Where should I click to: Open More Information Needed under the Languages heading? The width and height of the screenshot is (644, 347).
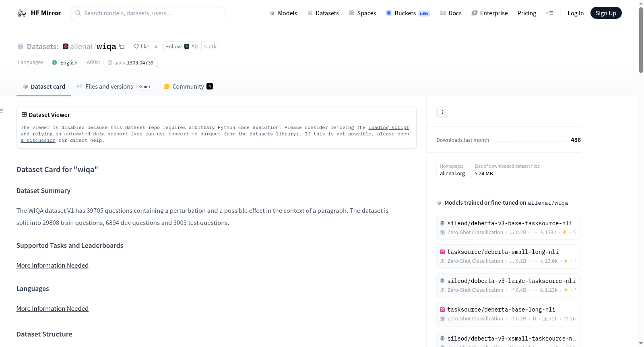tap(52, 308)
